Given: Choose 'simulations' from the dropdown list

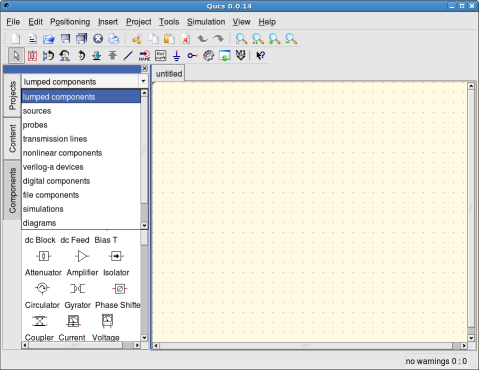Looking at the screenshot, I should click(81, 209).
